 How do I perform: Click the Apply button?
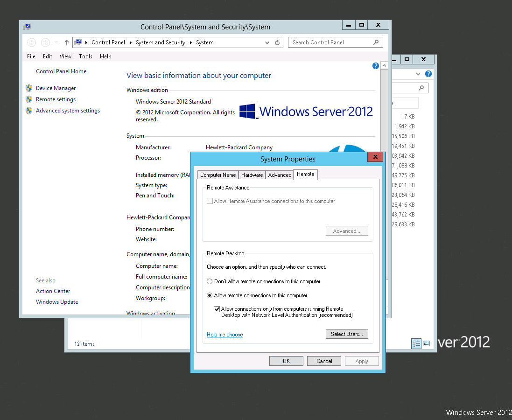click(361, 361)
